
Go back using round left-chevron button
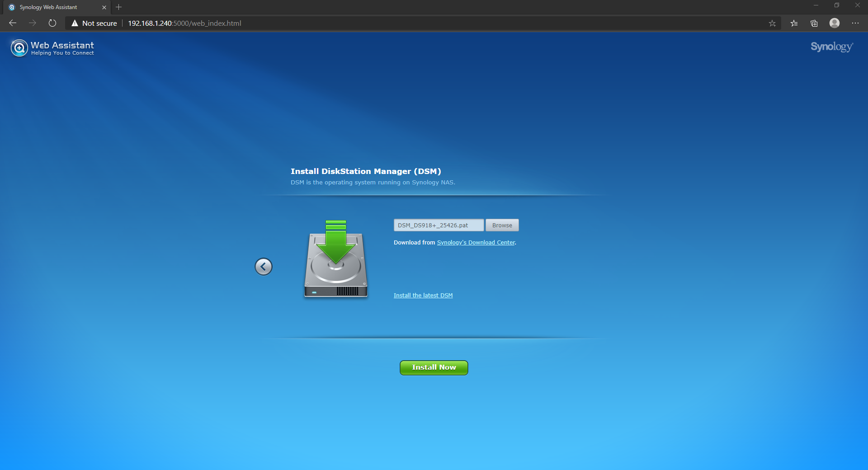(264, 267)
